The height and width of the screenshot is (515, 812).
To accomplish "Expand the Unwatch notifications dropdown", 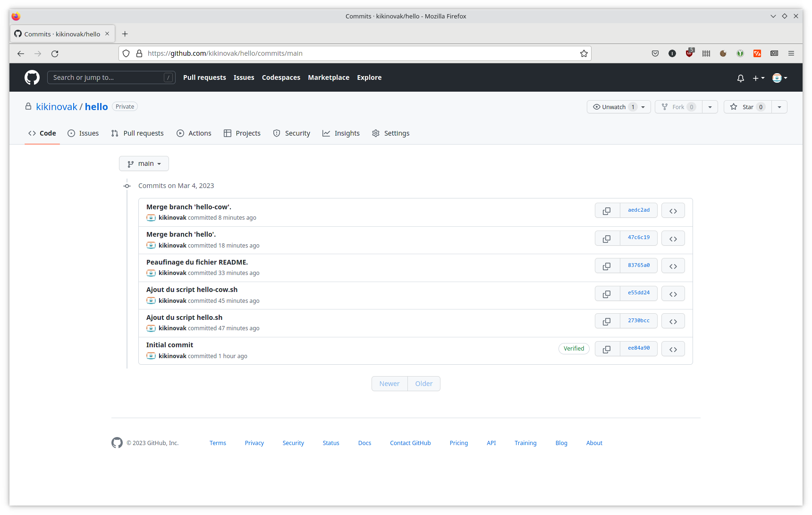I will click(x=619, y=107).
